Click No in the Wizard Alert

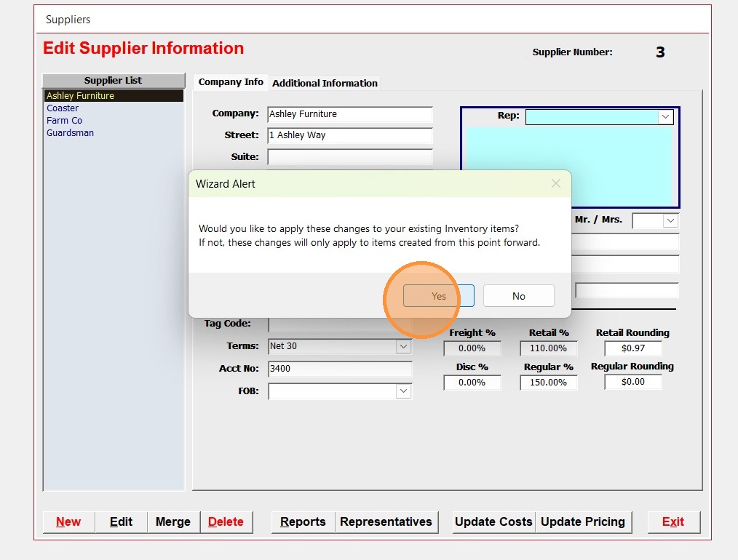[x=518, y=296]
